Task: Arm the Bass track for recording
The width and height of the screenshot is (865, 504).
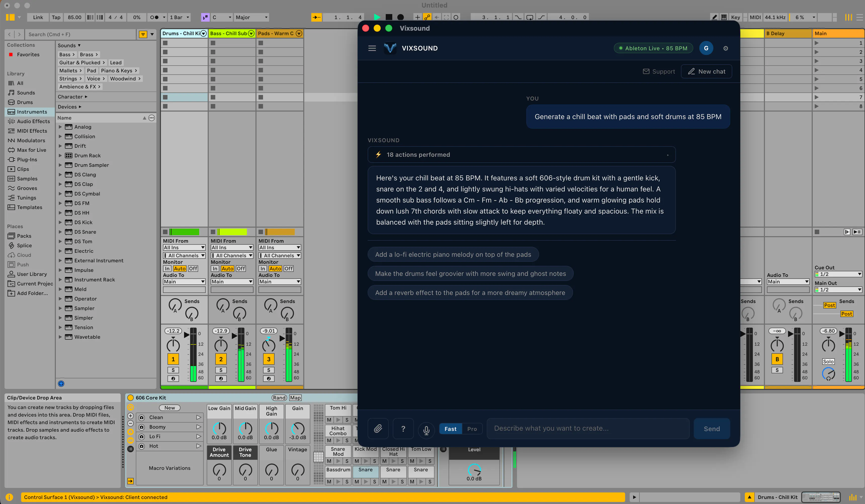Action: click(x=221, y=379)
